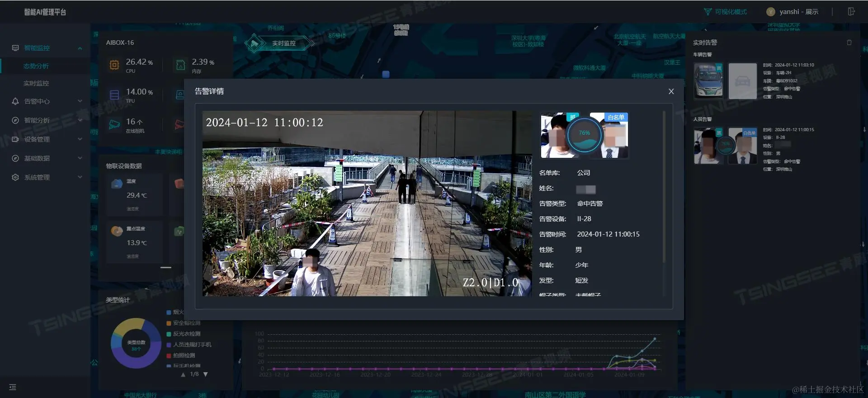This screenshot has height=398, width=868.
Task: Click the 物联设备数据 panel heading
Action: point(124,166)
